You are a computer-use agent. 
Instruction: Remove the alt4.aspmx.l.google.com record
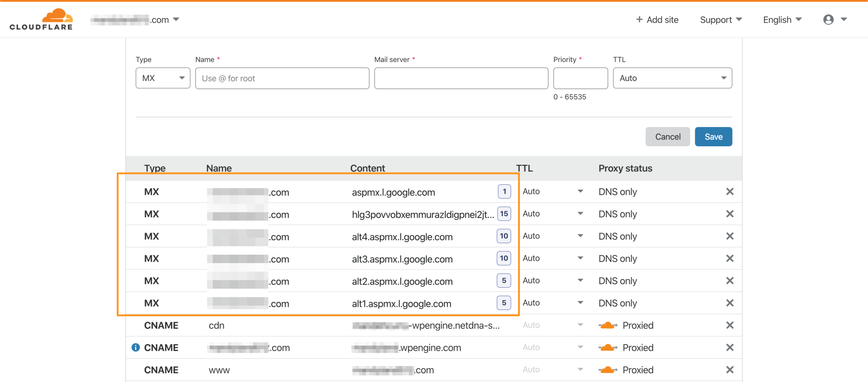730,236
